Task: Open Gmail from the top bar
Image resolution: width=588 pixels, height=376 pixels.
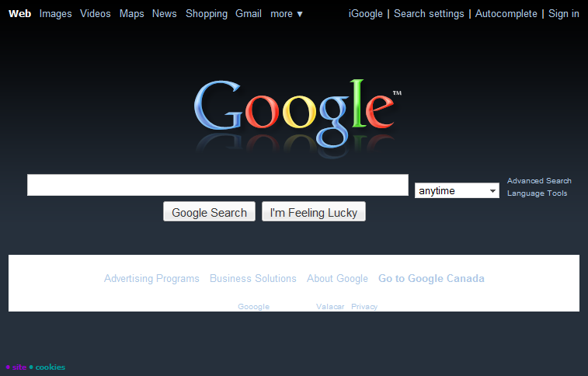Action: coord(249,14)
